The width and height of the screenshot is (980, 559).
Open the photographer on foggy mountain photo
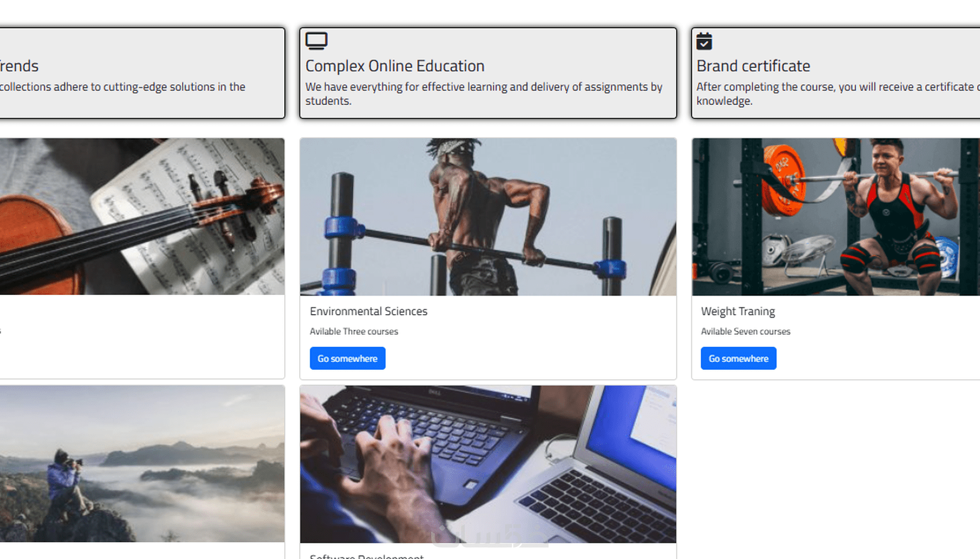point(142,464)
